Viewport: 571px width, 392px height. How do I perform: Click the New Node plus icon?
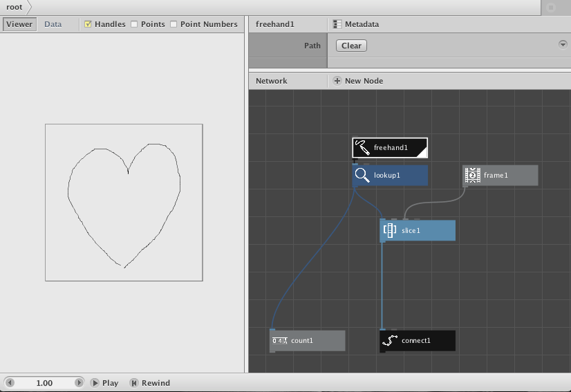pyautogui.click(x=337, y=81)
